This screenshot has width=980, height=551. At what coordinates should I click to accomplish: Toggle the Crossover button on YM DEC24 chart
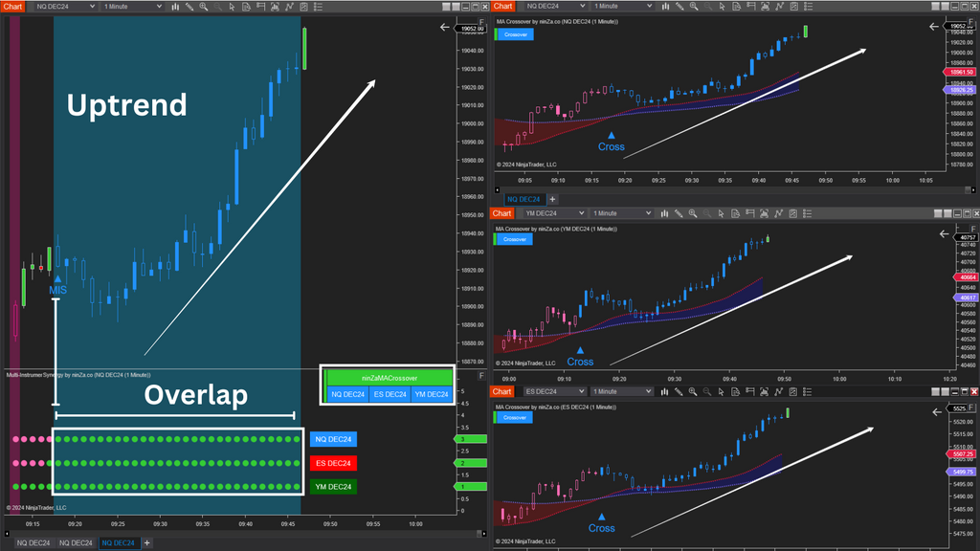514,239
